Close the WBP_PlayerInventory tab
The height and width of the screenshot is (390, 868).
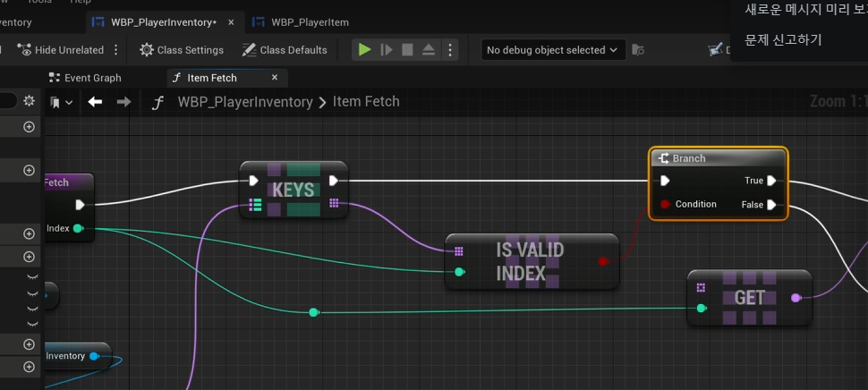232,22
